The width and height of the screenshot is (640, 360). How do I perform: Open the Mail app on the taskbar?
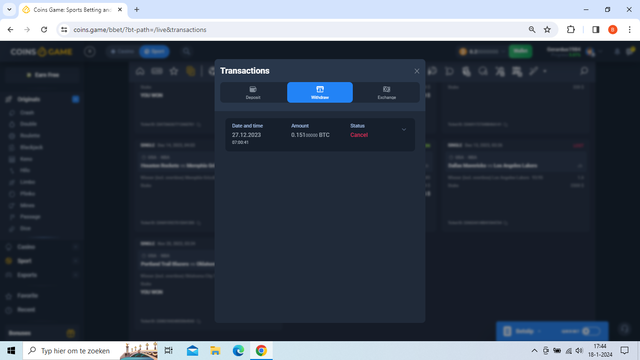[193, 351]
